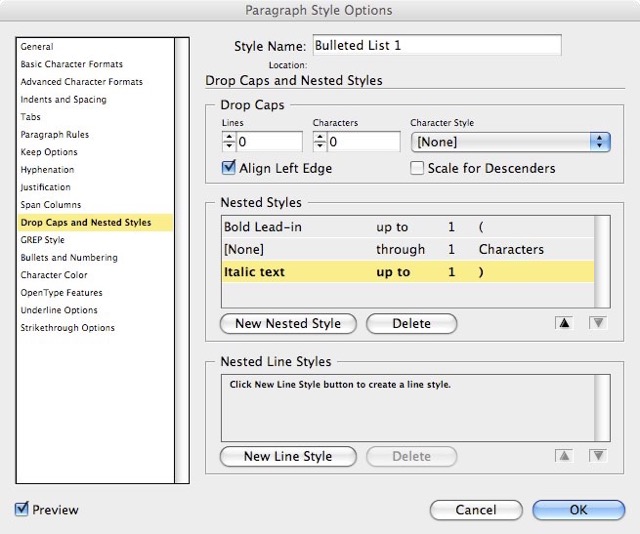
Task: Select Basic Character Formats category
Action: tap(72, 64)
